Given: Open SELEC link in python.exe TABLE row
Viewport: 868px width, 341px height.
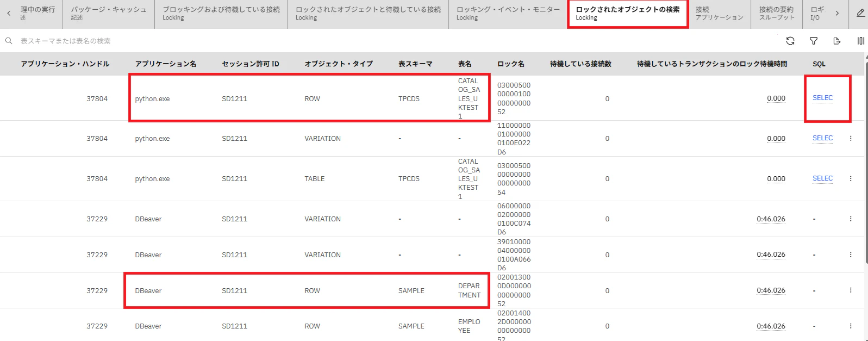Looking at the screenshot, I should 822,178.
